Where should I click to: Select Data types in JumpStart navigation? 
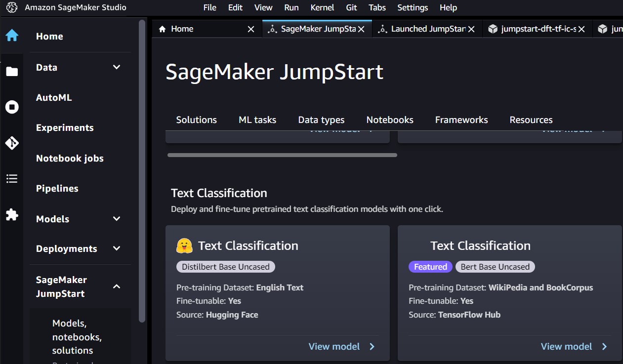321,120
